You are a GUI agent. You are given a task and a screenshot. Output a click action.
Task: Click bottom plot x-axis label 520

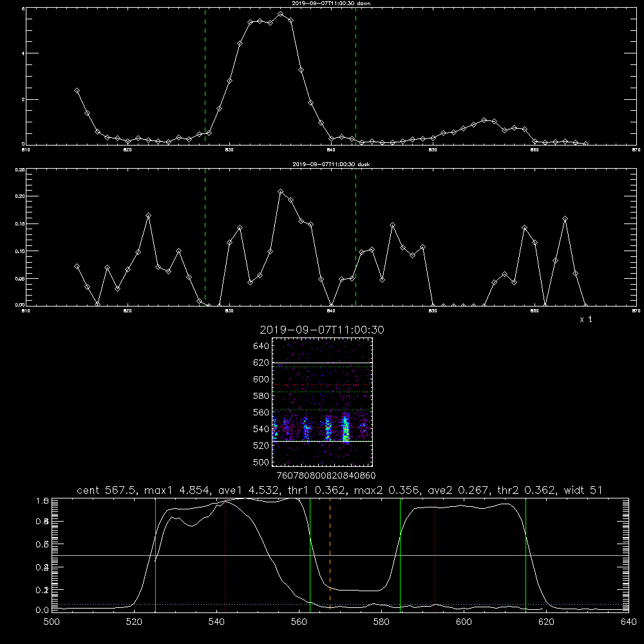coord(134,622)
